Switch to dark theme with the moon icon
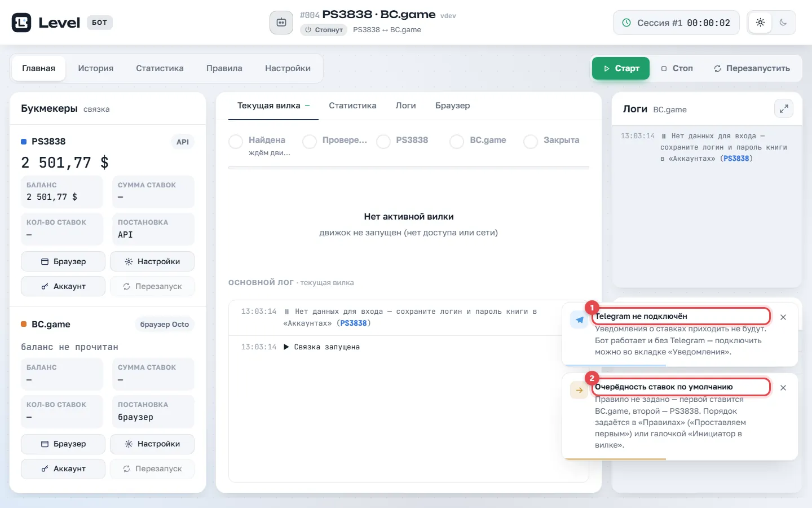 tap(783, 23)
